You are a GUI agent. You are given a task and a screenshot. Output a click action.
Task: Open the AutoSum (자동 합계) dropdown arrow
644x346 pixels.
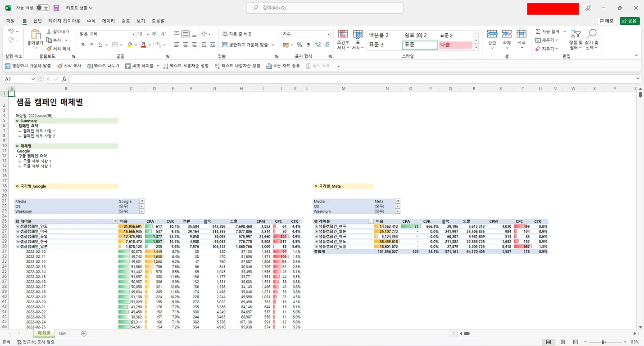pyautogui.click(x=564, y=31)
